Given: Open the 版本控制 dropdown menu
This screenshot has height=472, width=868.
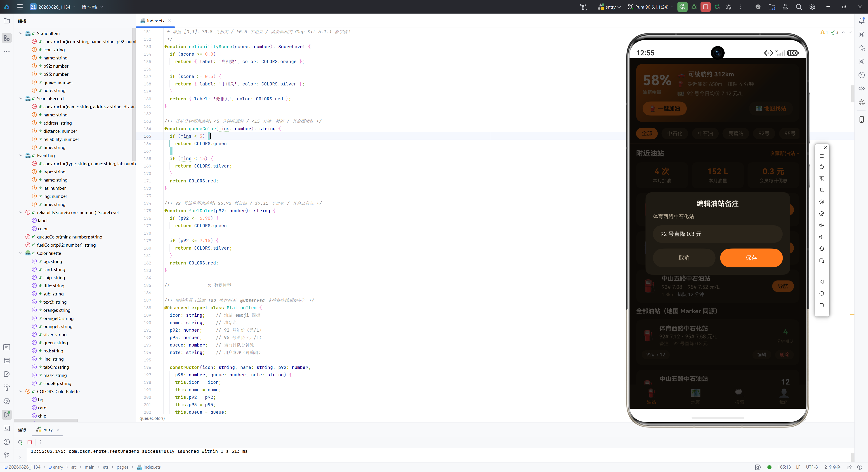Looking at the screenshot, I should coord(92,7).
